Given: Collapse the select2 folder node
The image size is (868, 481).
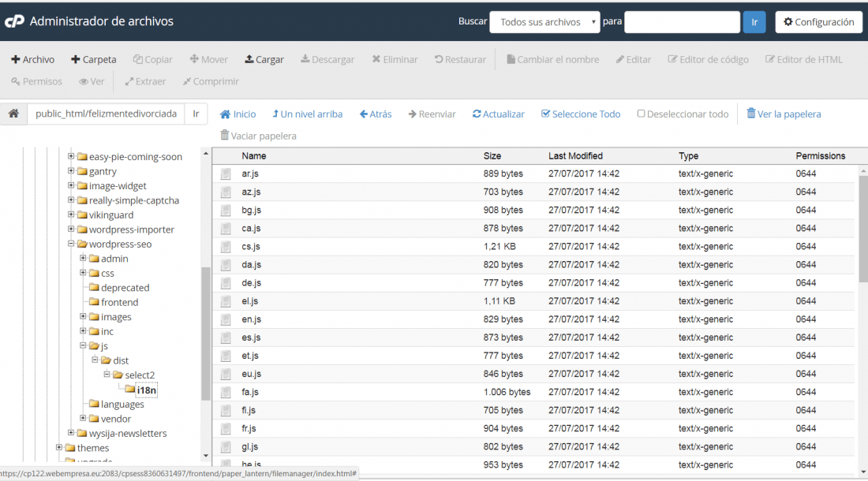Looking at the screenshot, I should click(x=107, y=375).
